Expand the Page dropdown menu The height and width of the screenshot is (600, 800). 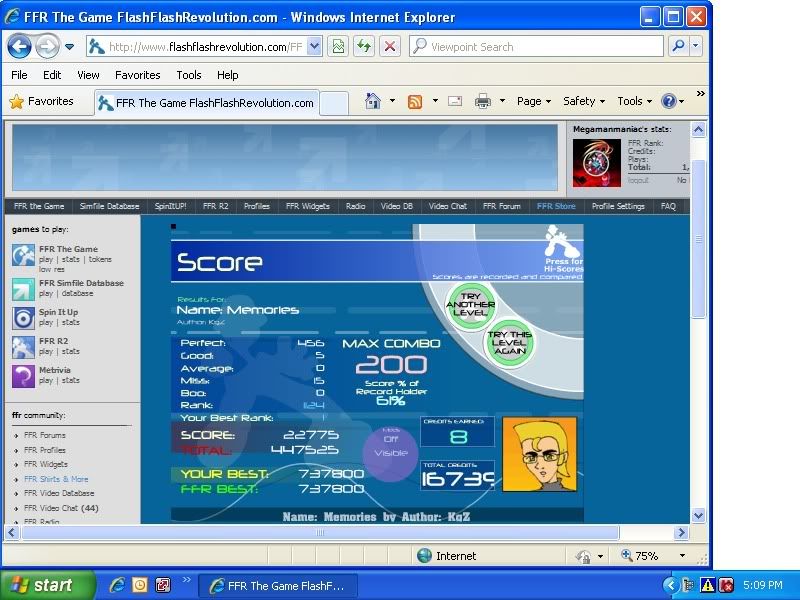pos(535,101)
